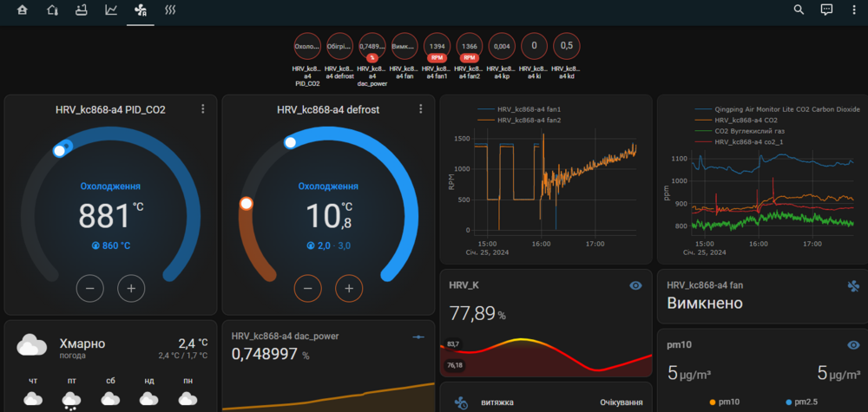Click the HRV_K eye icon
Viewport: 868px width, 412px height.
click(x=636, y=285)
